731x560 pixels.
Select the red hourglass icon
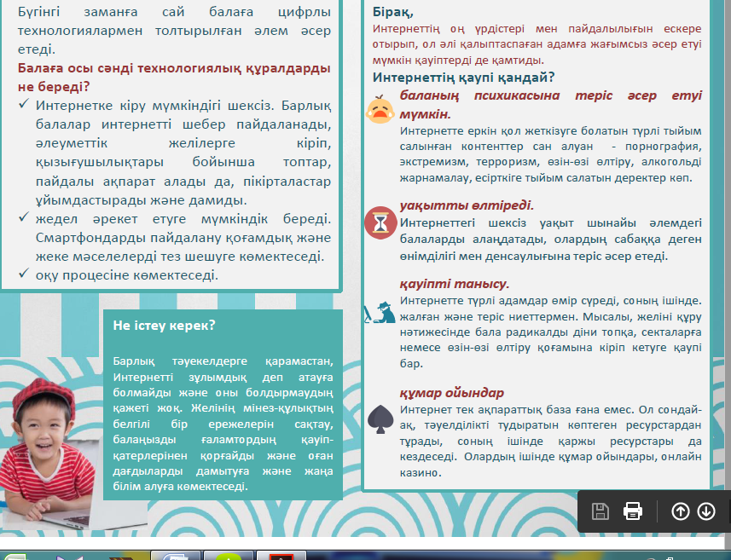point(378,223)
